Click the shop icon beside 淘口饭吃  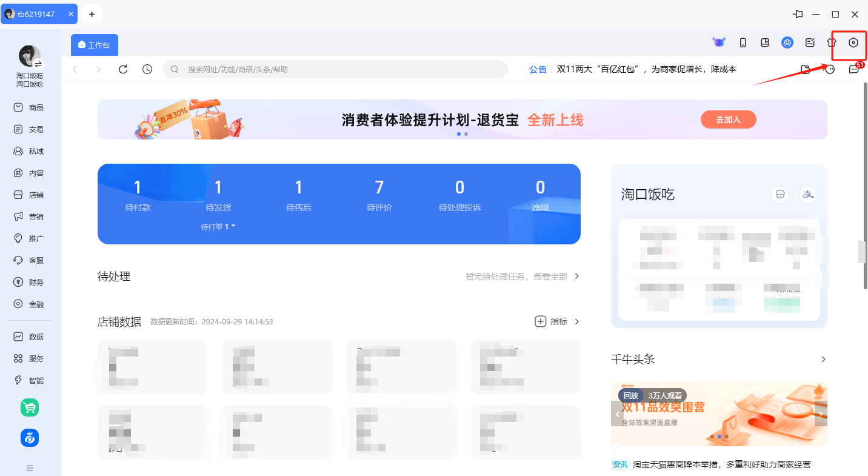[x=780, y=195]
